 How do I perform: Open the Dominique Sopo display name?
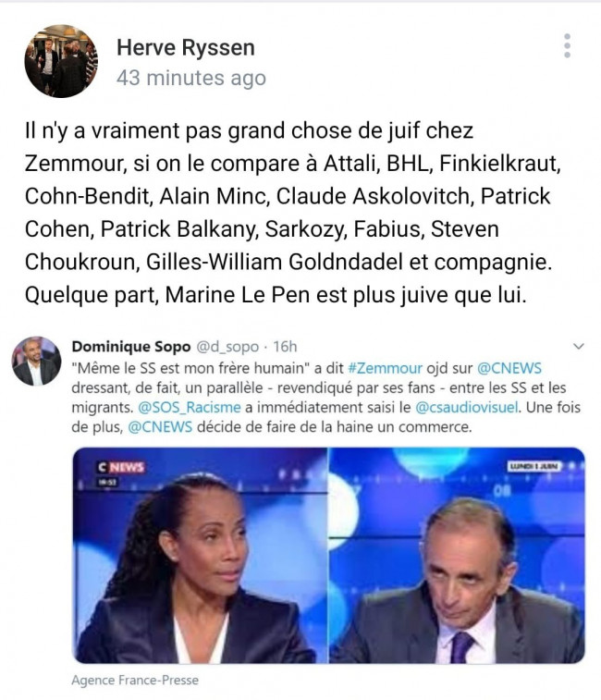tap(131, 347)
